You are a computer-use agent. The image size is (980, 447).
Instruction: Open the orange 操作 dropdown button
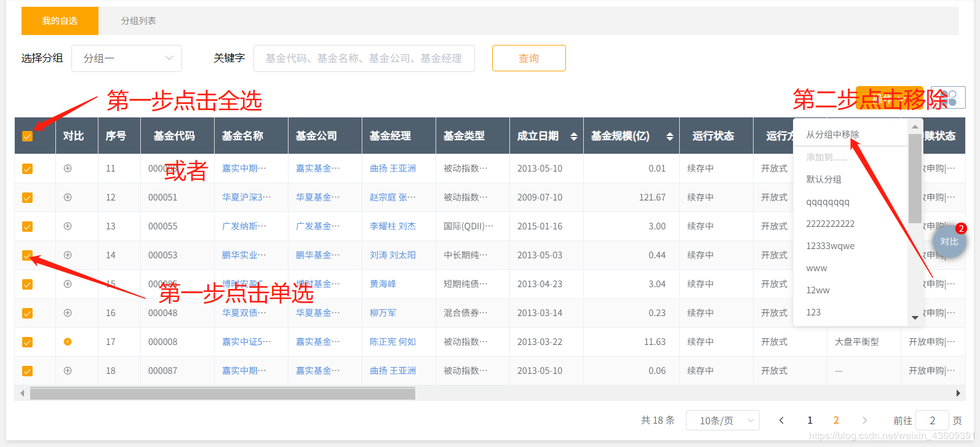coord(890,98)
